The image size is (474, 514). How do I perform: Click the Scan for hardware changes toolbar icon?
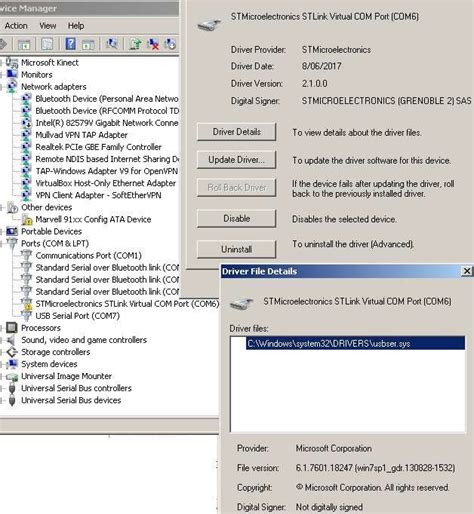click(x=112, y=44)
